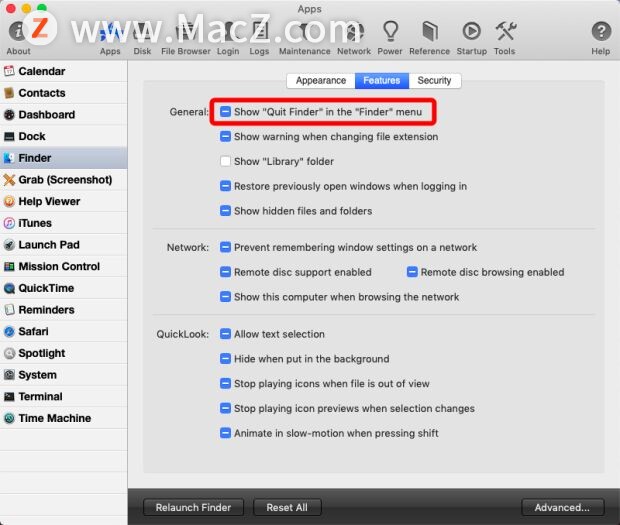The height and width of the screenshot is (525, 620).
Task: Open the Tools toolbar section
Action: tap(505, 38)
